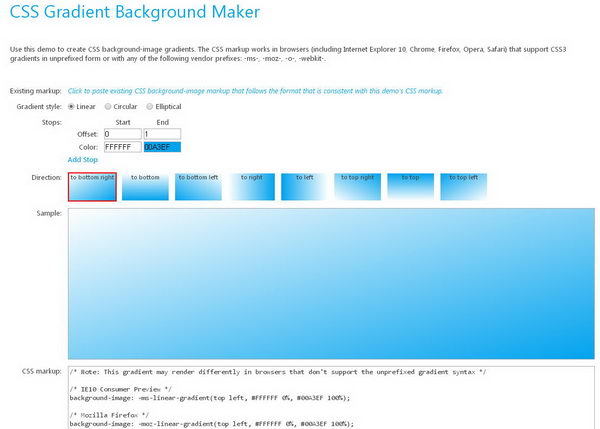Choose the 'to left' direction thumbnail

304,187
